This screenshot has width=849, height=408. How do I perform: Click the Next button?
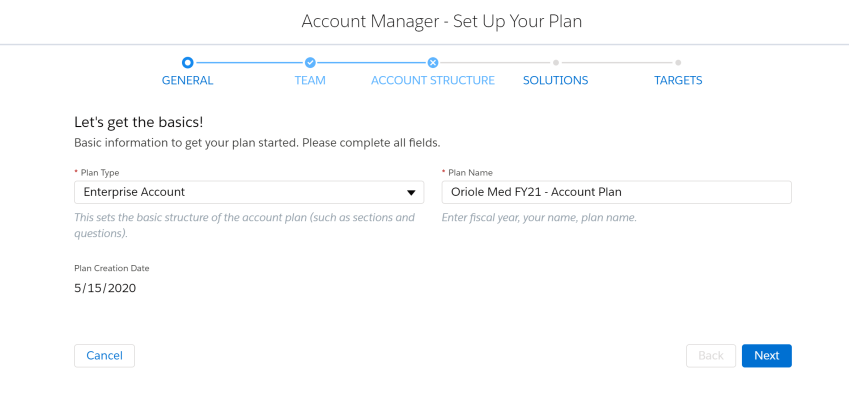[x=767, y=356]
